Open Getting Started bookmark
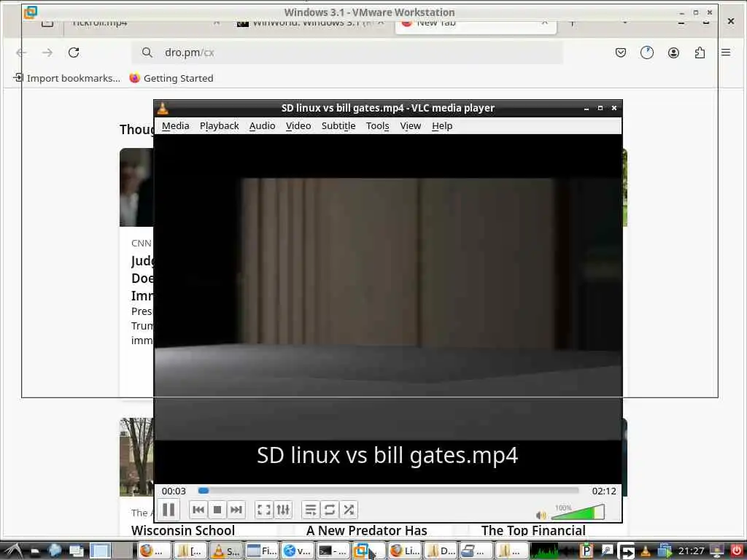This screenshot has width=747, height=560. [171, 78]
